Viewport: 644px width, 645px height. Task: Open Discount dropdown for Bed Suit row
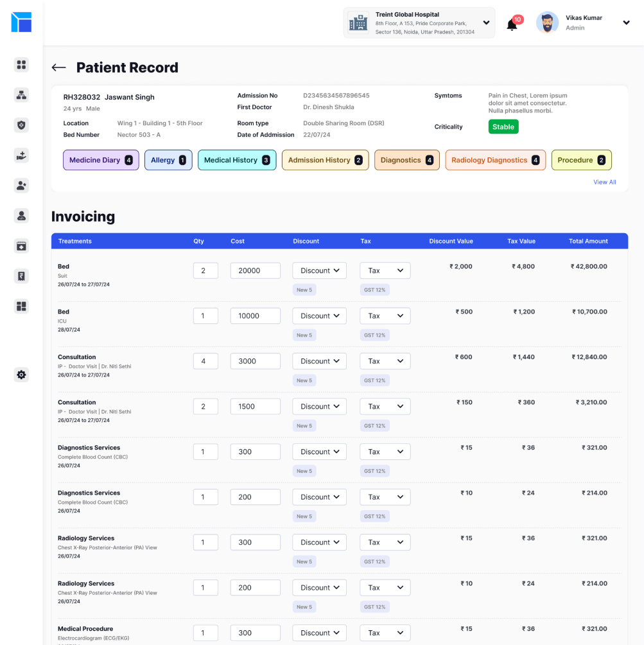(319, 270)
